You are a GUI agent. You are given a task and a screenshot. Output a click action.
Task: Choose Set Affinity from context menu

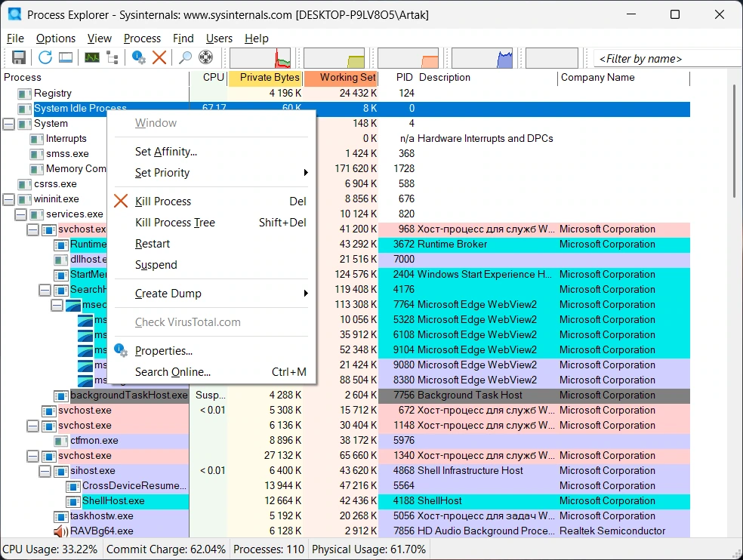pos(211,152)
